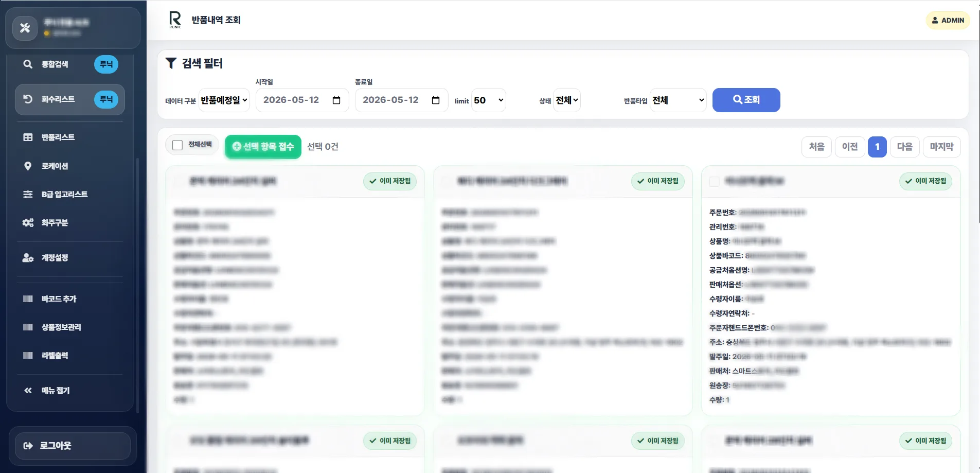Open 화주구분 menu
Image resolution: width=980 pixels, height=473 pixels.
(x=70, y=223)
